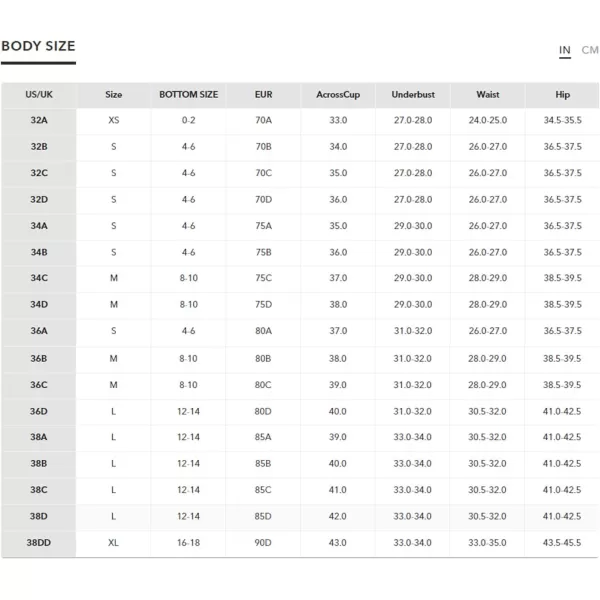This screenshot has width=600, height=600.
Task: Open the BODY SIZE tab
Action: click(38, 46)
